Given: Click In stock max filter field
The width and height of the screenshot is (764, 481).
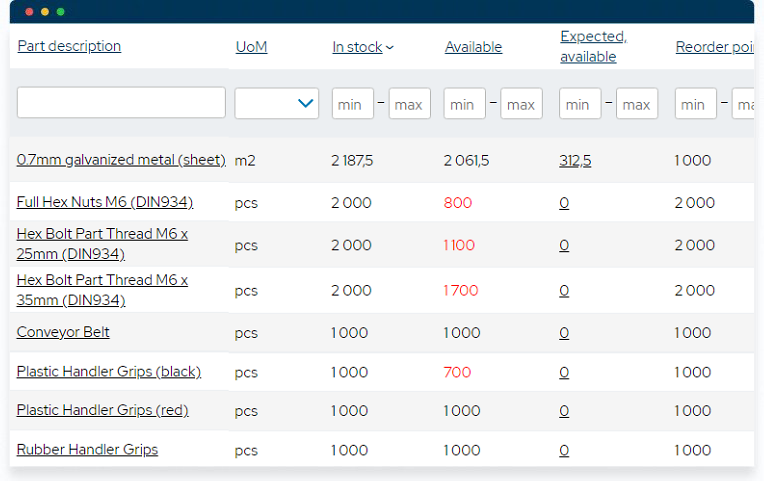Looking at the screenshot, I should pos(410,103).
